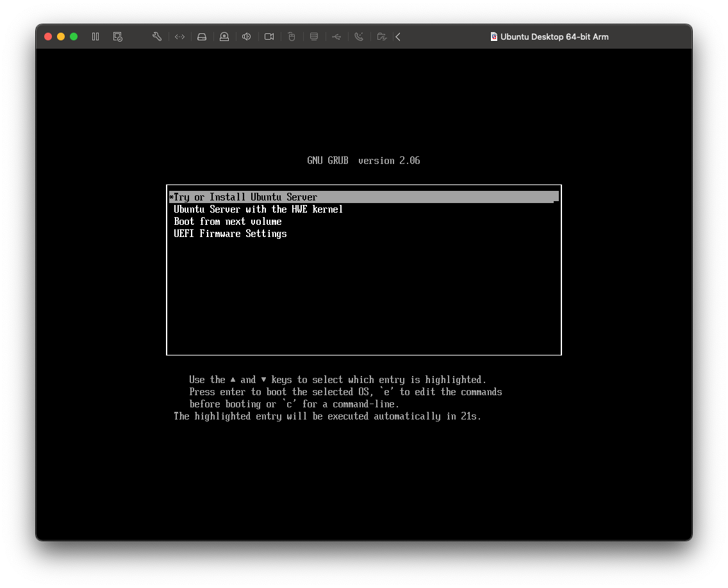
Task: Collapse the toolbar with the chevron
Action: click(x=399, y=37)
